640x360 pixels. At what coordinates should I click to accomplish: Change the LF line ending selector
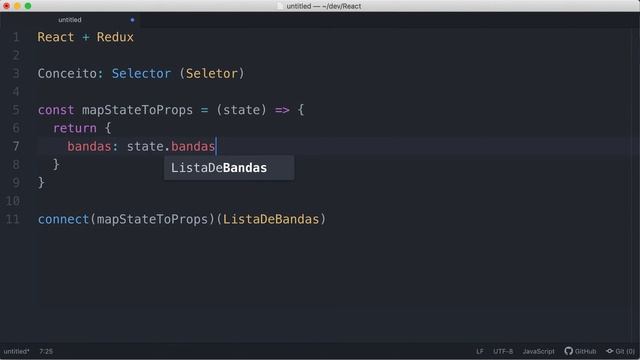pyautogui.click(x=480, y=351)
